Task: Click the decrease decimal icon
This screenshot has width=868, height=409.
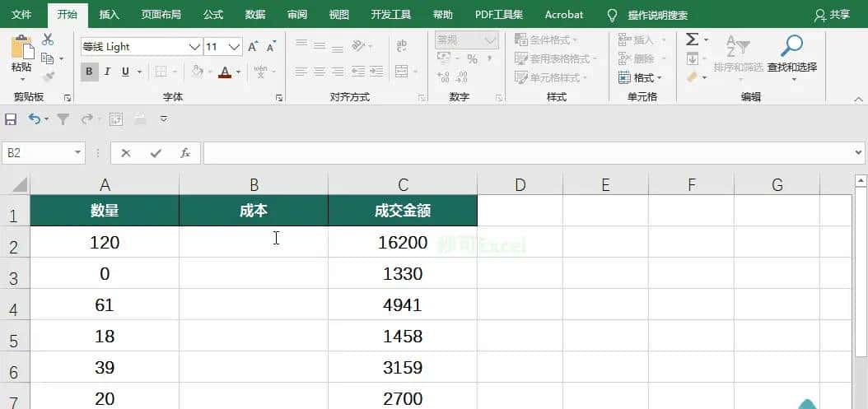Action: coord(462,77)
